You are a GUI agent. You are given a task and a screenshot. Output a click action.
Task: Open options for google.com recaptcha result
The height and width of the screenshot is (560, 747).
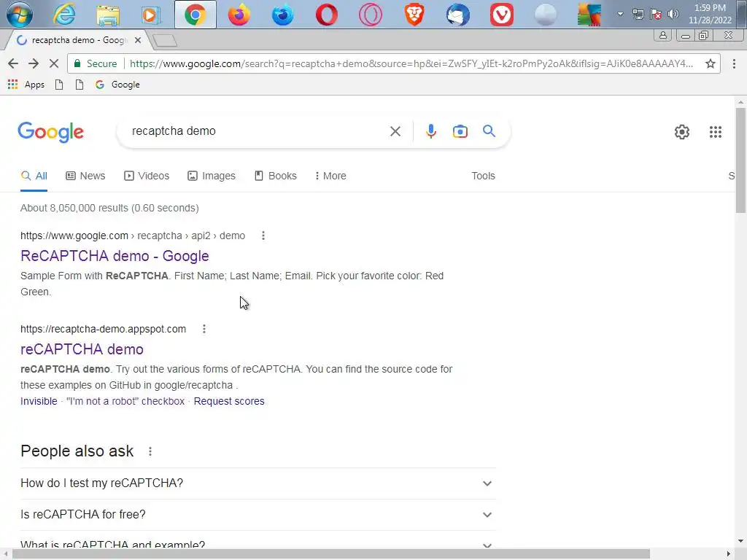coord(263,236)
